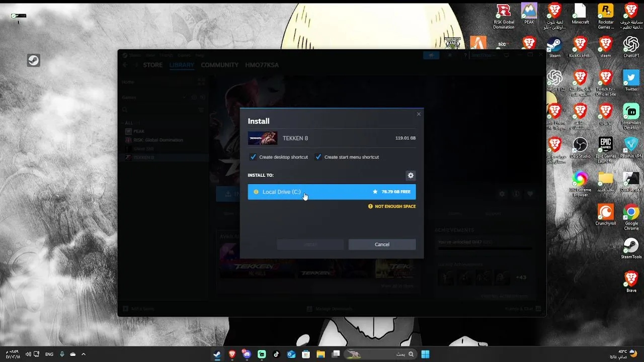Expand hidden system tray icons chevron
This screenshot has width=644, height=362.
[x=84, y=354]
